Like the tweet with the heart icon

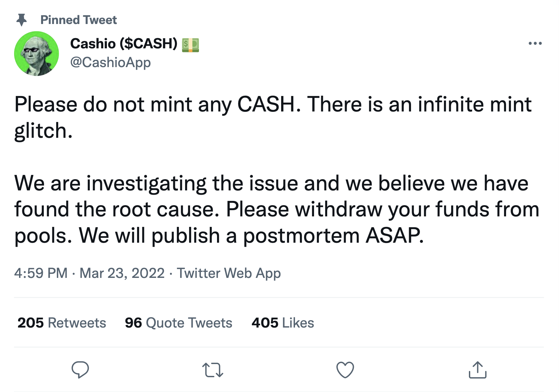[x=345, y=370]
